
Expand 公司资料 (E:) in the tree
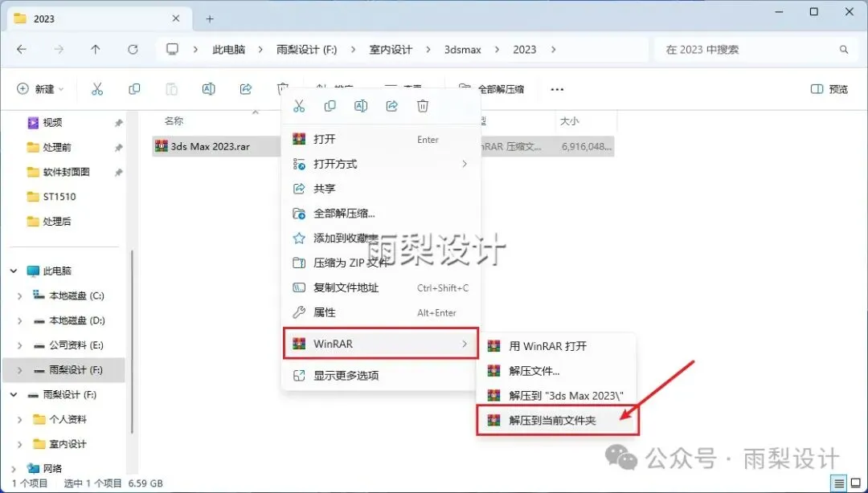pos(20,345)
